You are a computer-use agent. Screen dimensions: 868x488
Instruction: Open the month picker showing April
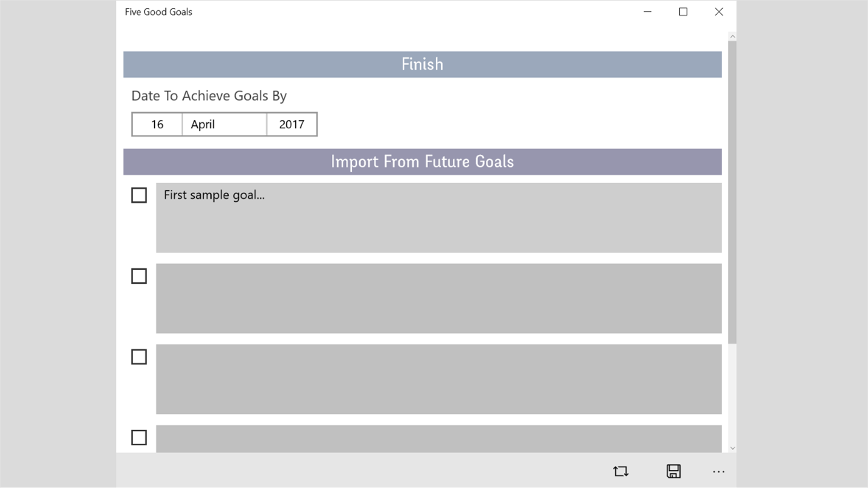(224, 124)
